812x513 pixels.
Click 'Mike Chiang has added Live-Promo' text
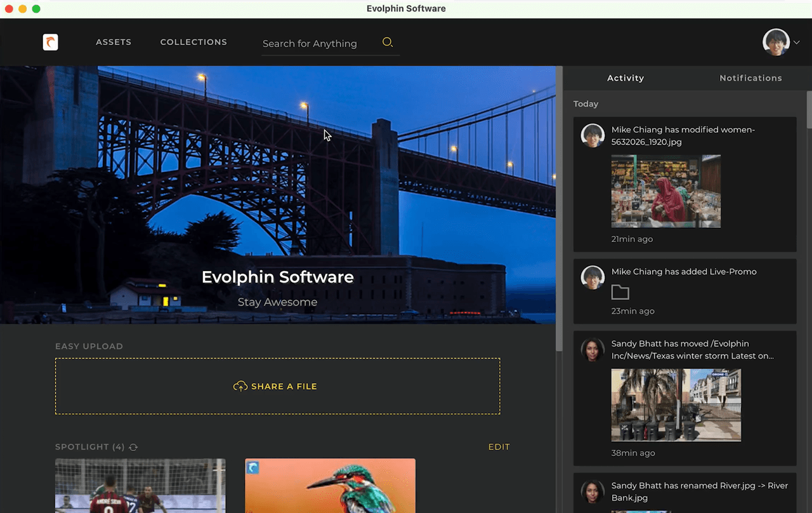coord(684,272)
